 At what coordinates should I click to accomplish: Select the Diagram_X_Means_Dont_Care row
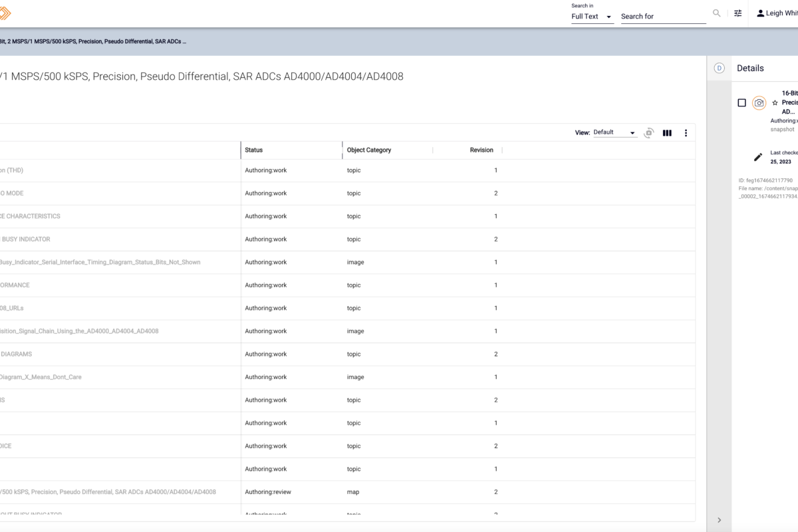click(347, 377)
